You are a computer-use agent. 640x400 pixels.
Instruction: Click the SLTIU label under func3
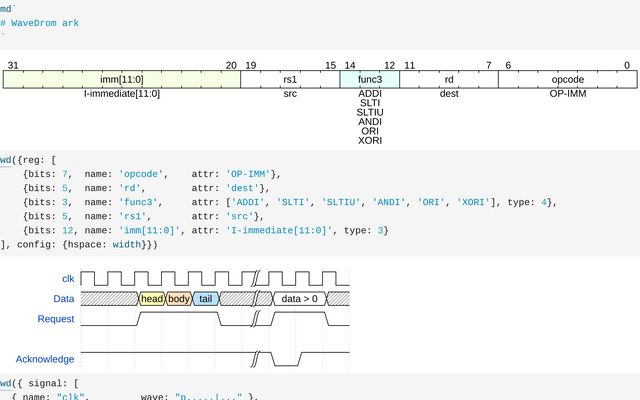point(370,112)
